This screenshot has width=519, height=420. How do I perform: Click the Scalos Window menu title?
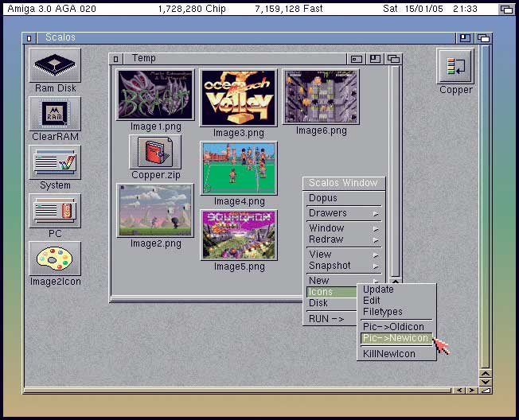tap(343, 183)
